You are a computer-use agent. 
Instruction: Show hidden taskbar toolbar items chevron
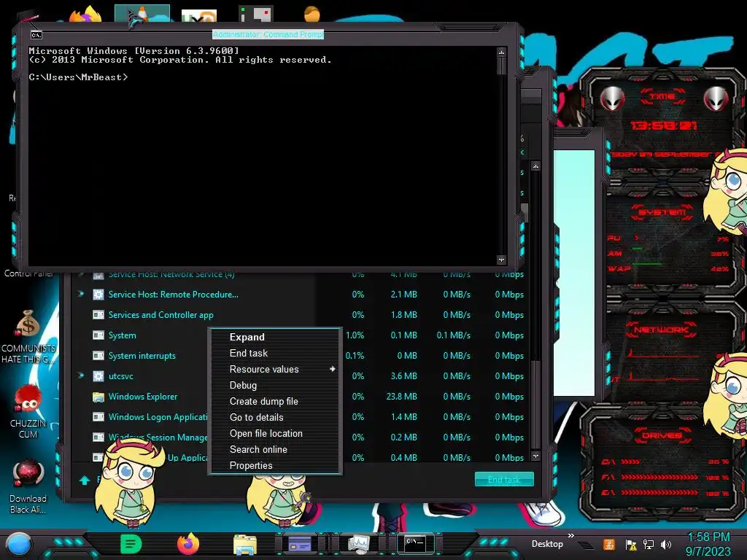tap(570, 536)
